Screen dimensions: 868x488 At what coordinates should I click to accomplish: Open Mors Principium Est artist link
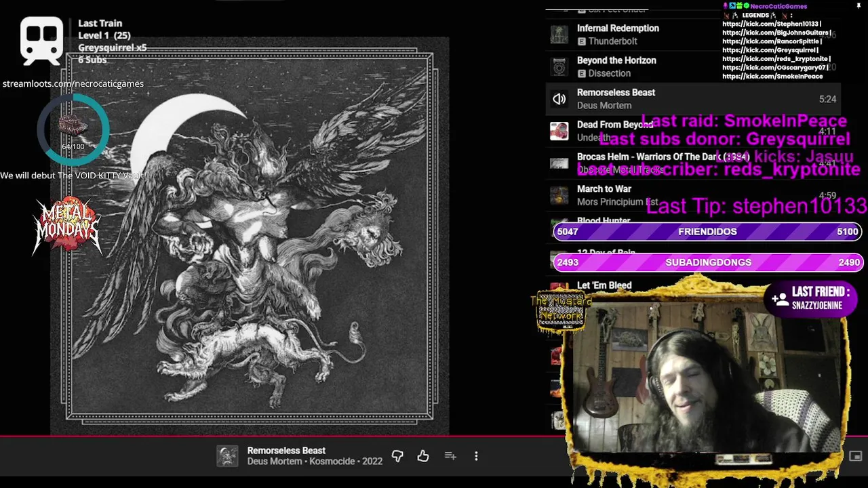(x=617, y=202)
